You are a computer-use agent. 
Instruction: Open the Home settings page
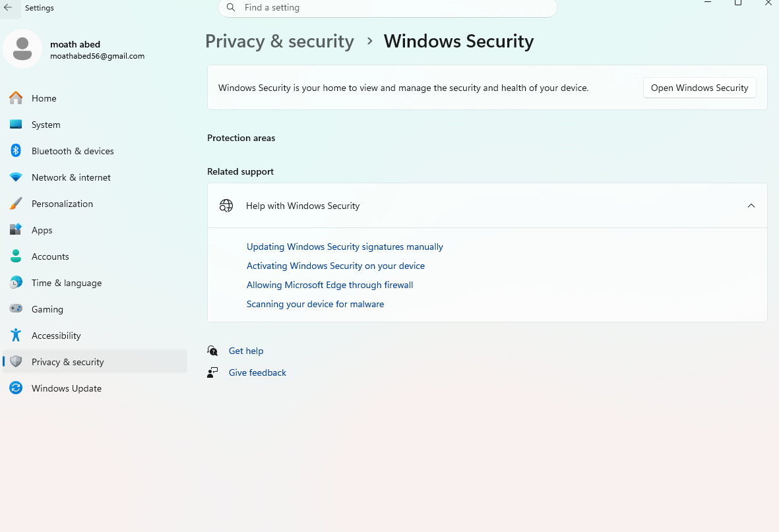(x=95, y=98)
